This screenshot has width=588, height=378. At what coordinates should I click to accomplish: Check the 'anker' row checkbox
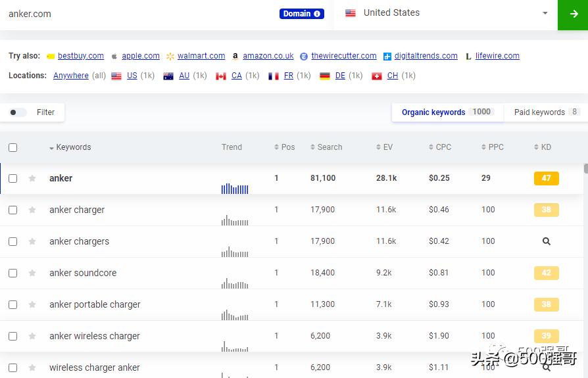pyautogui.click(x=12, y=178)
